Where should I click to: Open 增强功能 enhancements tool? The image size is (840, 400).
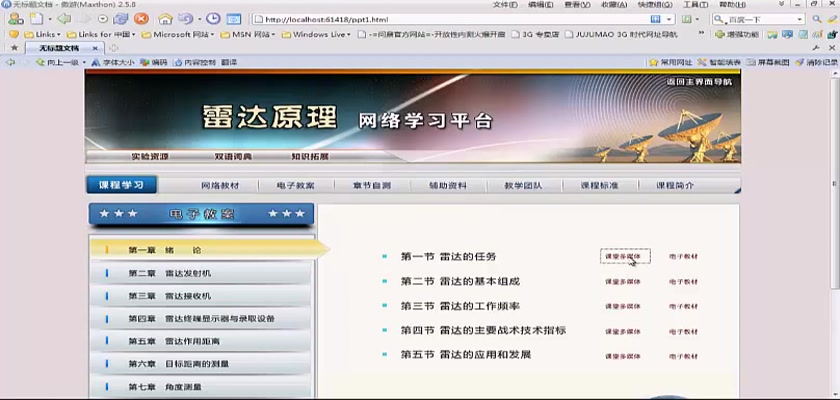(737, 34)
